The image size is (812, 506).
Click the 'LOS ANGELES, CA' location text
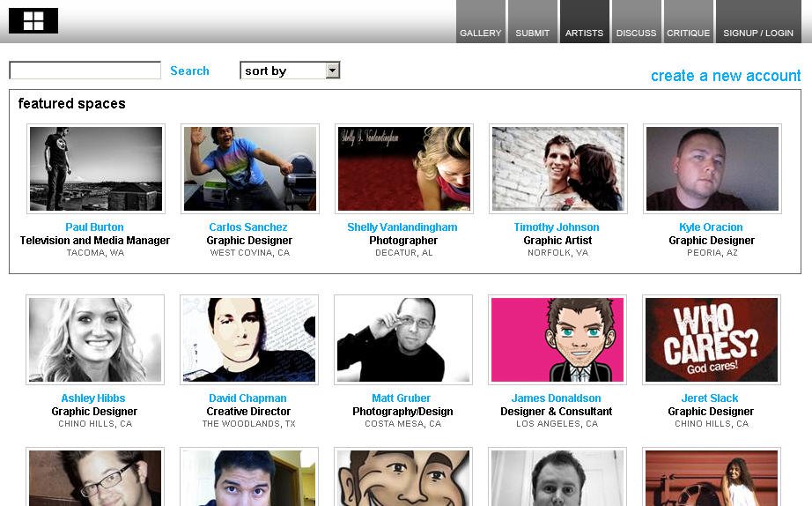(x=557, y=424)
